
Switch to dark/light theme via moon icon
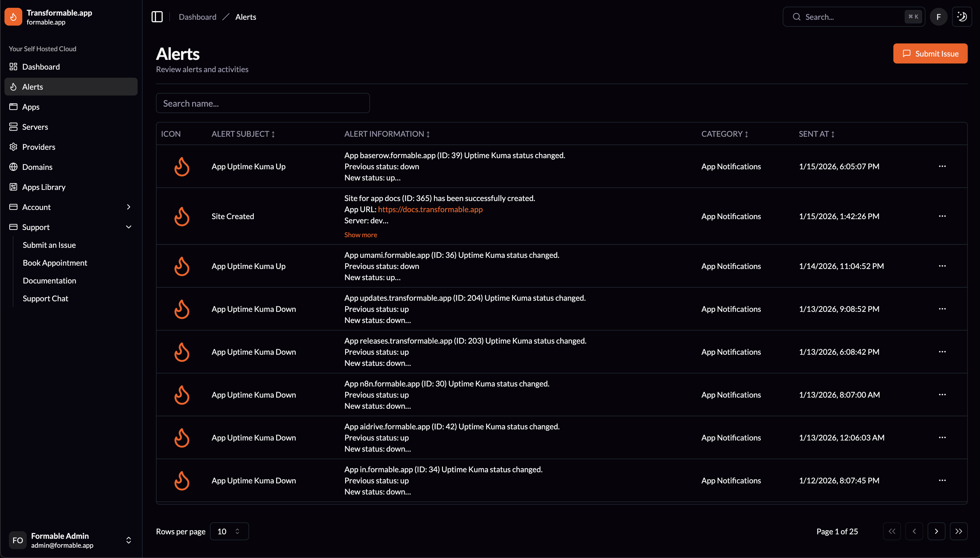962,16
